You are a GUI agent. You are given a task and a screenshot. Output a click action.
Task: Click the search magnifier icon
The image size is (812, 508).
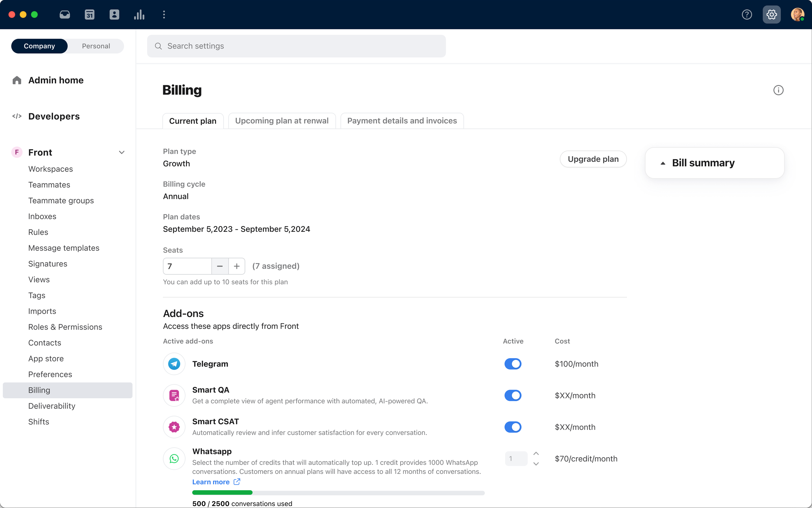158,46
